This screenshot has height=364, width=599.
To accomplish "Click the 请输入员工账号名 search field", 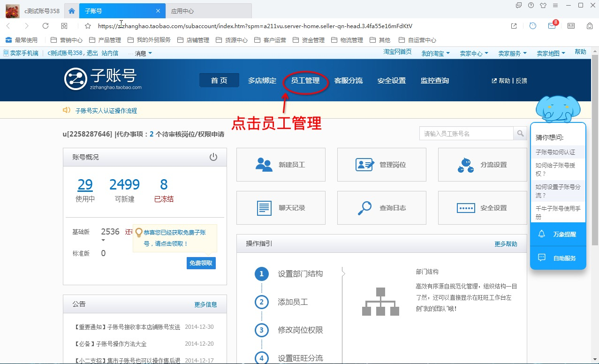I will (466, 134).
